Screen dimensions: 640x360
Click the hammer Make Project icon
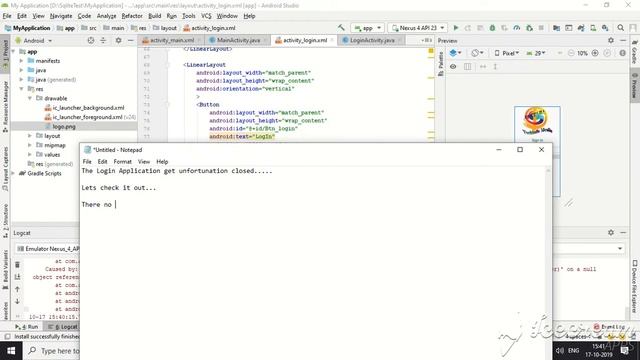[341, 28]
